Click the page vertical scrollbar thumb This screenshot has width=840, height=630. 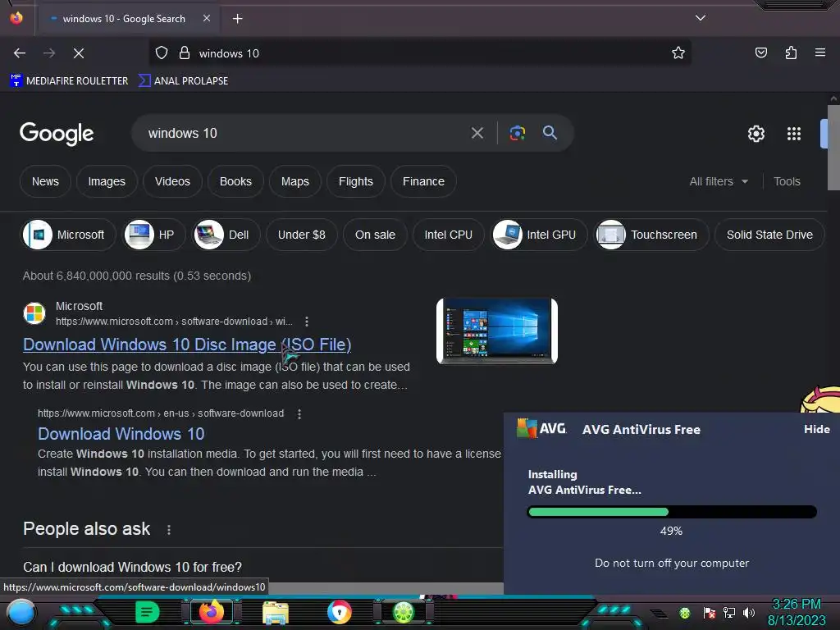coord(833,148)
